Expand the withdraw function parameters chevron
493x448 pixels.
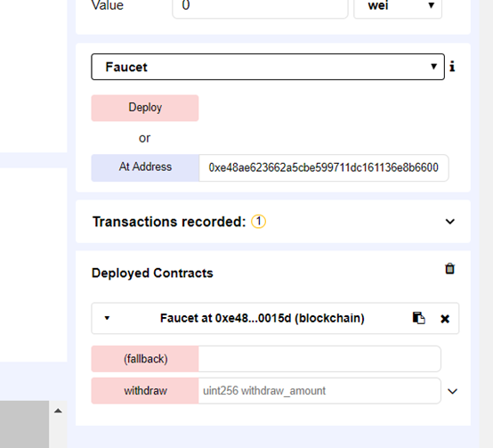pos(452,391)
